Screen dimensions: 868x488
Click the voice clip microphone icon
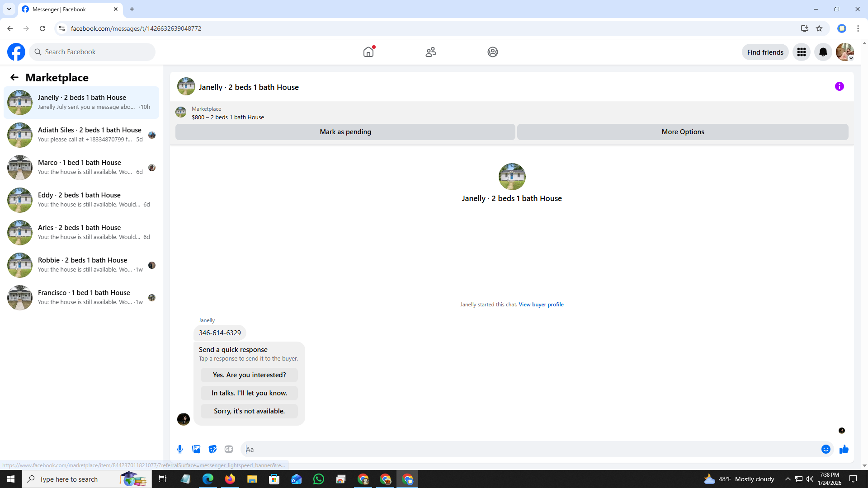[x=180, y=449]
